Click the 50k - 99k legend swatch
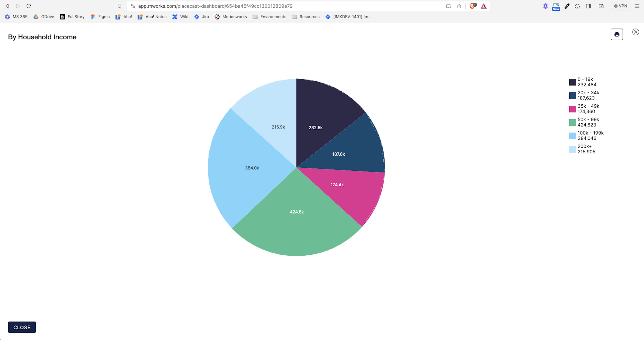 click(x=572, y=122)
